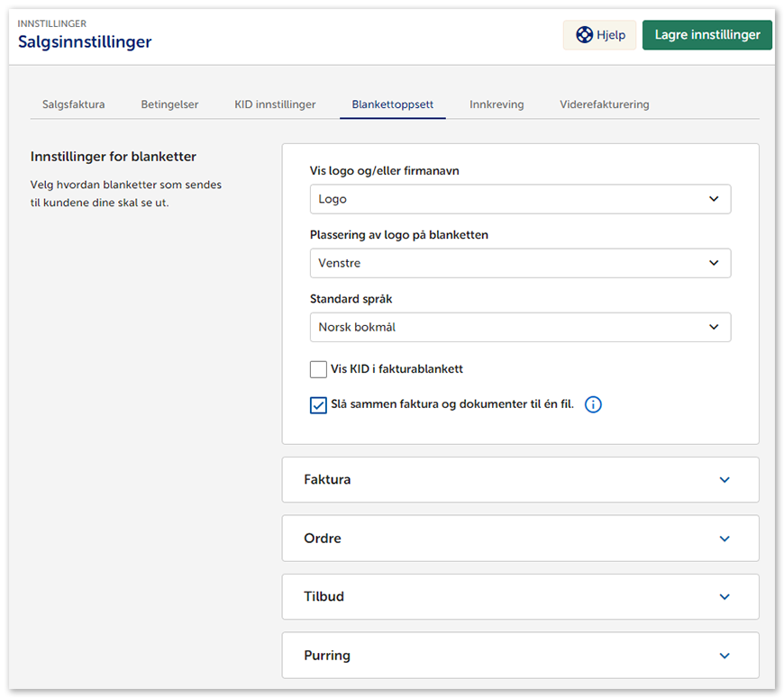The width and height of the screenshot is (784, 698).
Task: Open the Standard språk dropdown
Action: pyautogui.click(x=520, y=328)
